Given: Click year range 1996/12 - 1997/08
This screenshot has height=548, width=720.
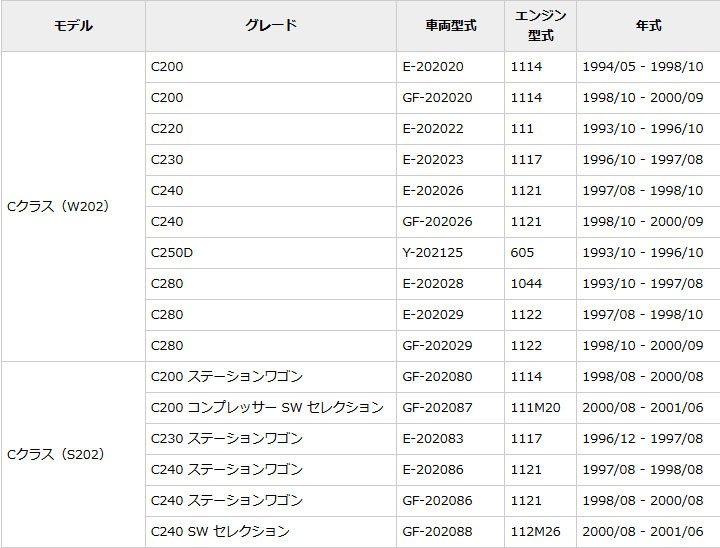Looking at the screenshot, I should coord(643,439).
